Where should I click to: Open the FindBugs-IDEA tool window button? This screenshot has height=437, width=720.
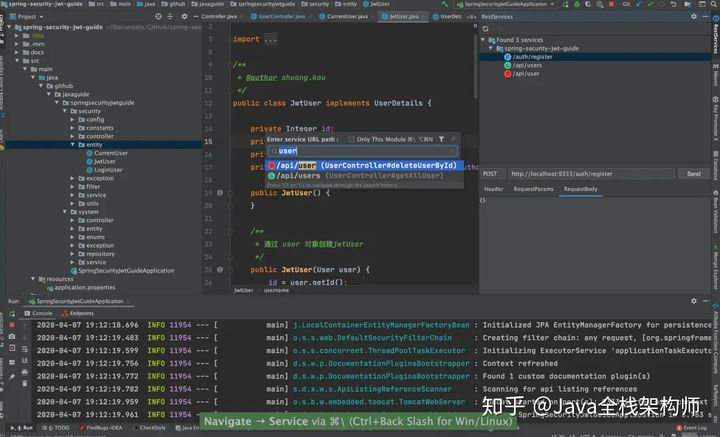pyautogui.click(x=101, y=428)
